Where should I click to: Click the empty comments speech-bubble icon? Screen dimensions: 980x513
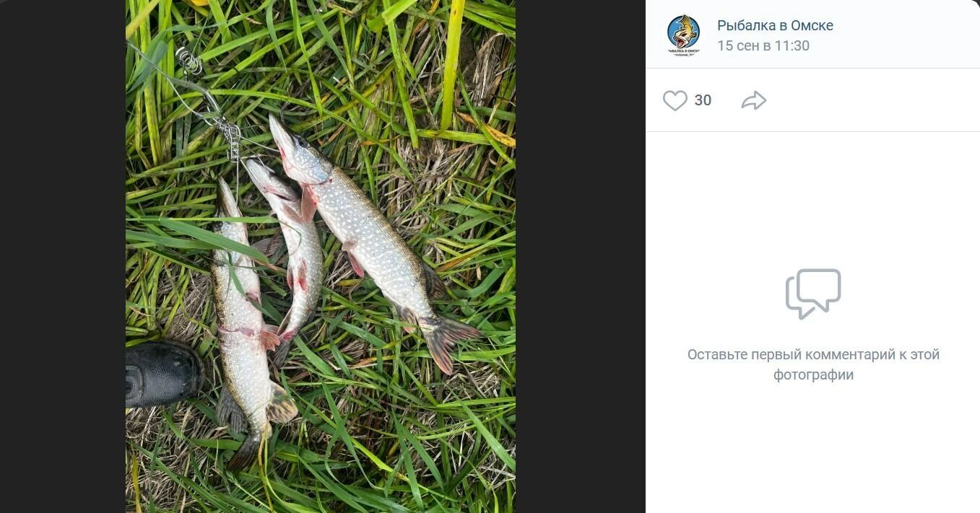(813, 293)
